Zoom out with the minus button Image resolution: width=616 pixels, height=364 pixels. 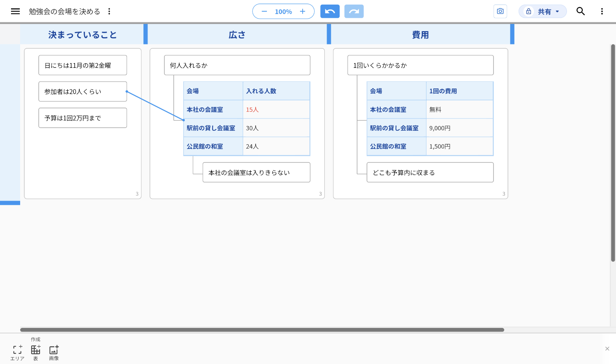coord(264,11)
